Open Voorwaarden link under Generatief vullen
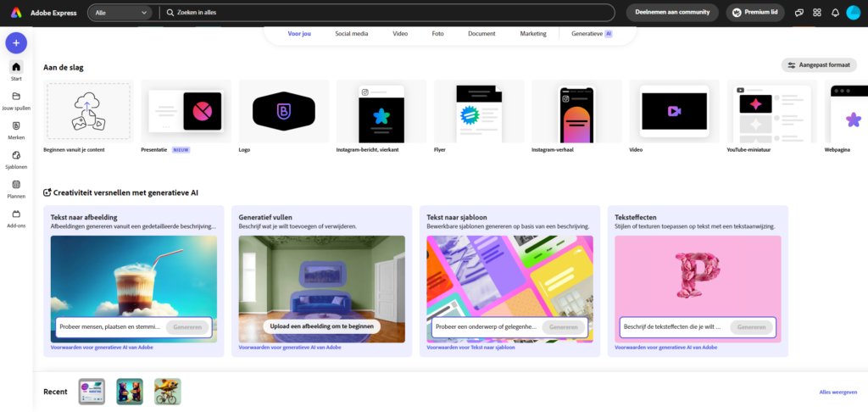Screen dimensions: 868x412 pyautogui.click(x=290, y=348)
